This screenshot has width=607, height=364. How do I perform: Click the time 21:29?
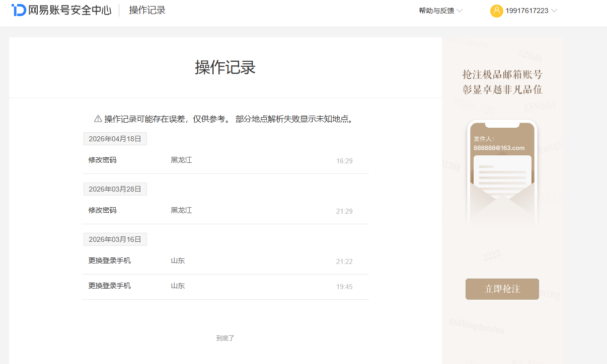(x=344, y=211)
